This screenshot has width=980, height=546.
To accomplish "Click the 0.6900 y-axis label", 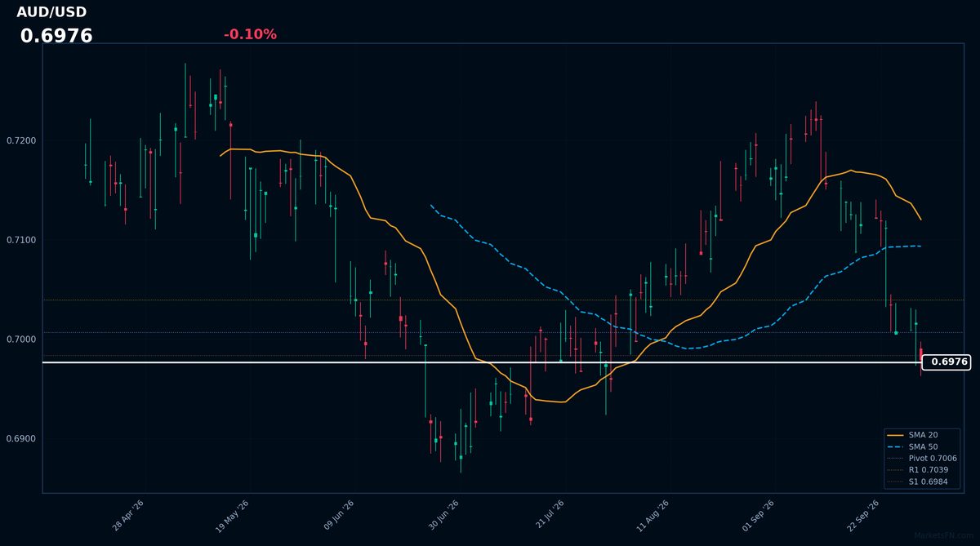I will click(x=21, y=439).
